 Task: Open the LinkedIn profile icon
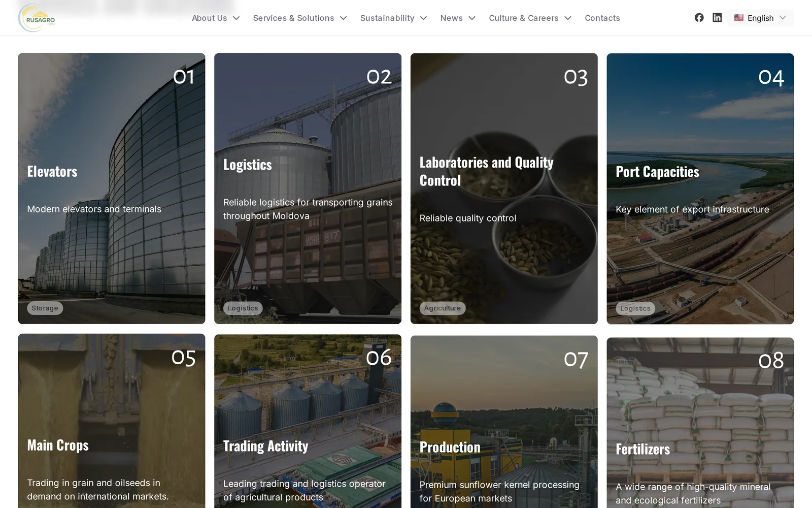[x=717, y=18]
